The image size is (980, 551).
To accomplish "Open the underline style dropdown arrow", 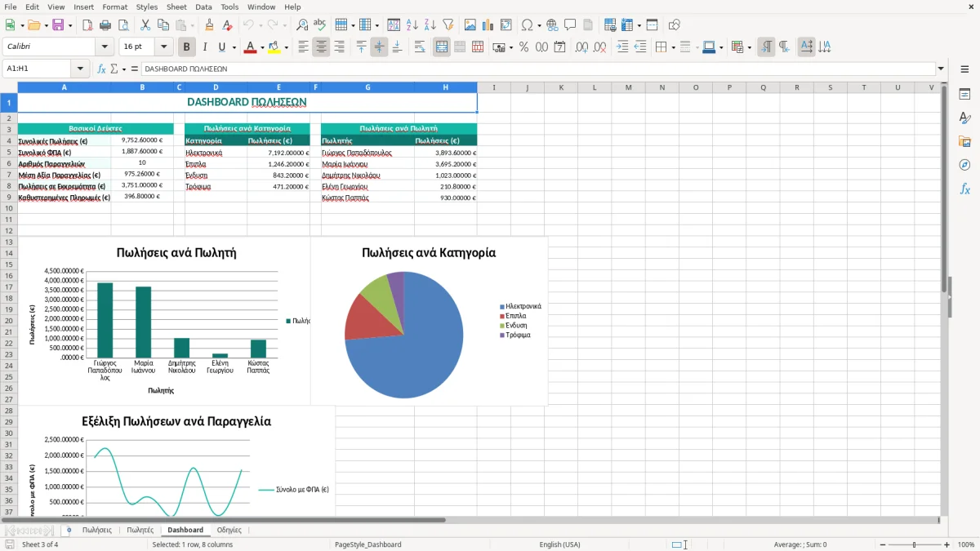I will click(x=234, y=47).
